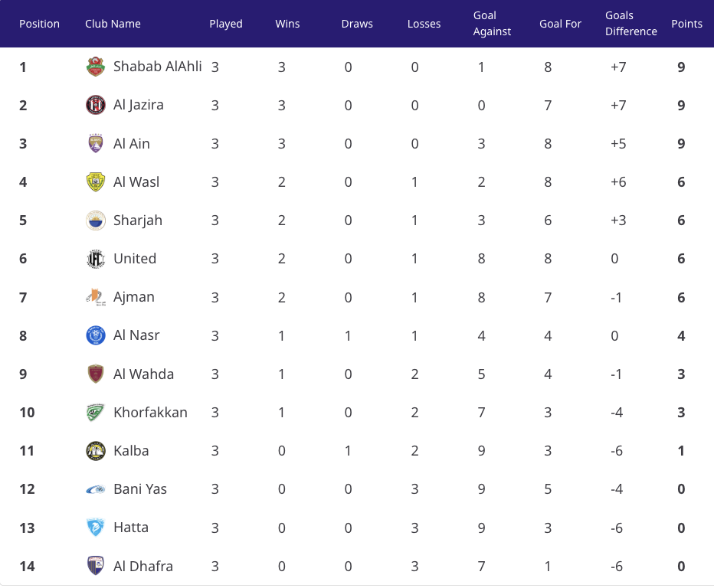Screen dimensions: 714x588
Task: Sort by the Goals Difference header
Action: coord(631,23)
